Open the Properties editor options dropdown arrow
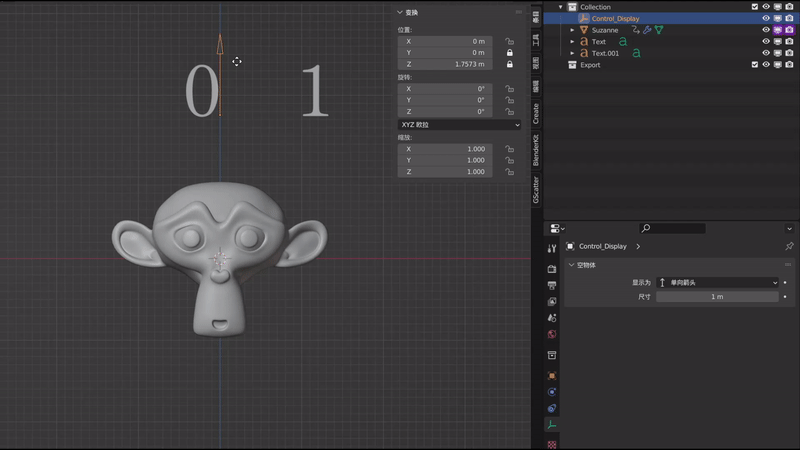 789,229
